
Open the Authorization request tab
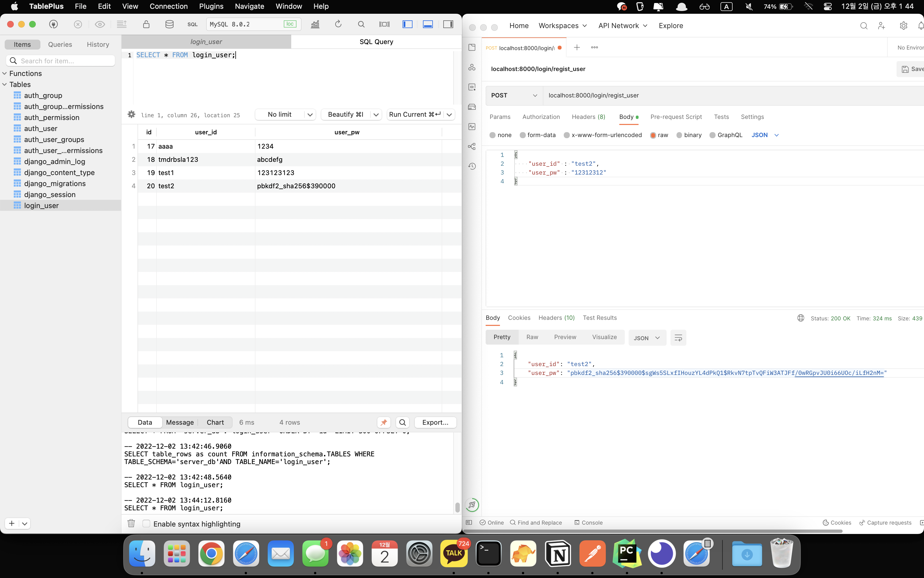pyautogui.click(x=541, y=117)
